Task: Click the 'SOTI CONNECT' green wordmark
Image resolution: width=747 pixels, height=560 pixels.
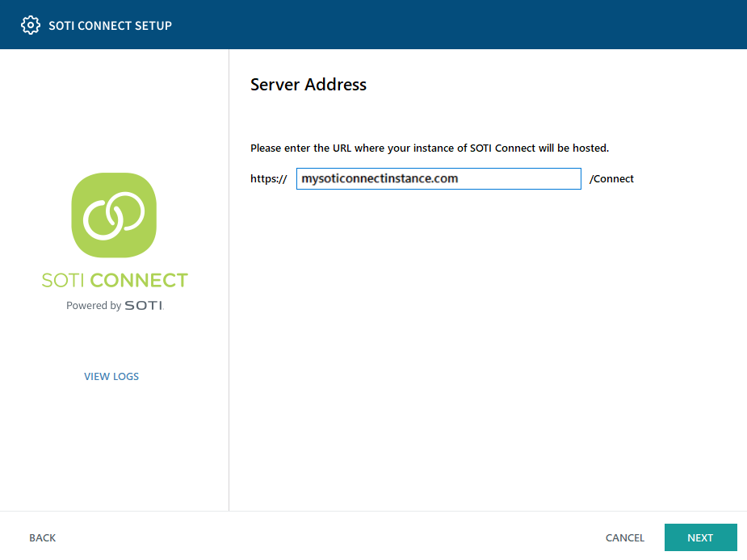Action: (115, 280)
